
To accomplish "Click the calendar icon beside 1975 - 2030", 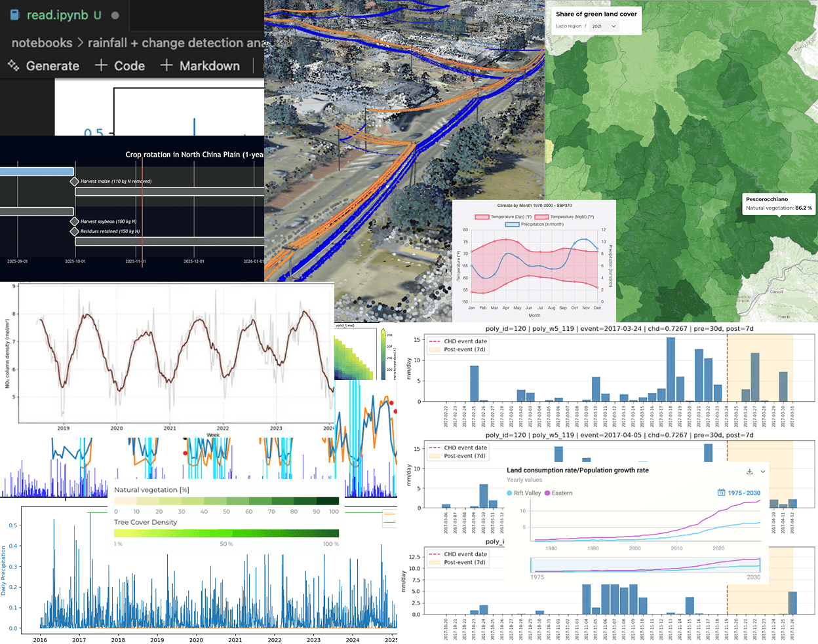I will [x=722, y=493].
